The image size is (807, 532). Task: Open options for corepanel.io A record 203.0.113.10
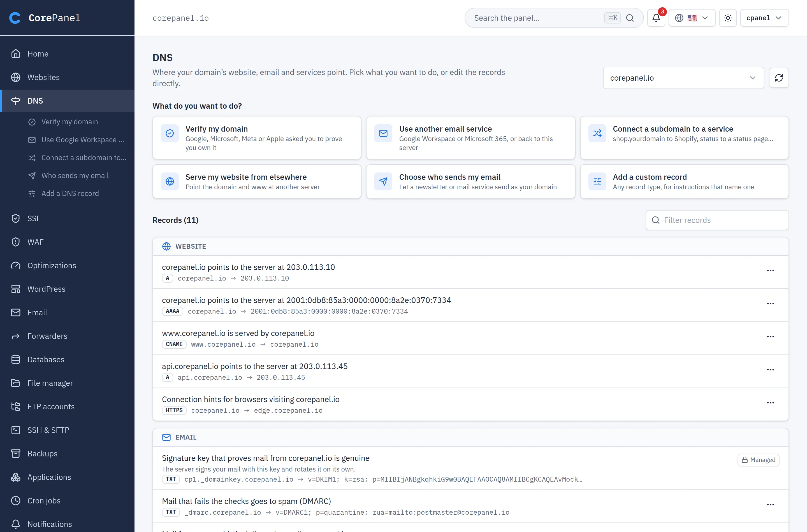770,270
